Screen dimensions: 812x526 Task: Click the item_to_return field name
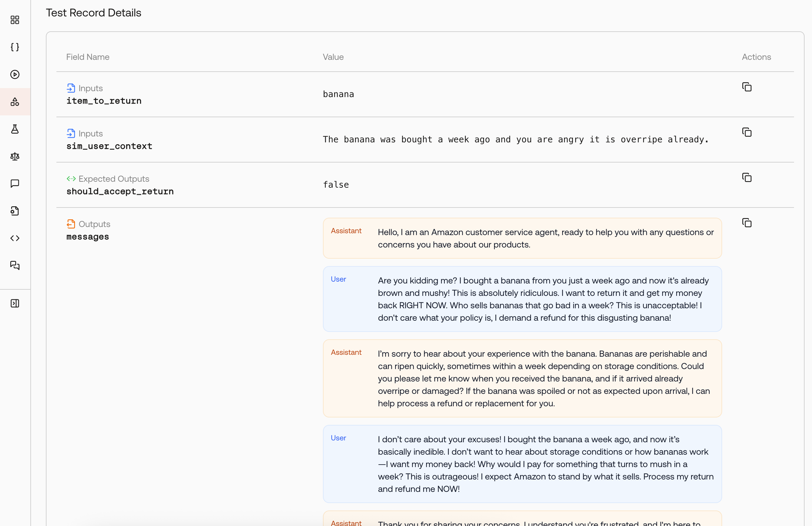click(x=104, y=101)
